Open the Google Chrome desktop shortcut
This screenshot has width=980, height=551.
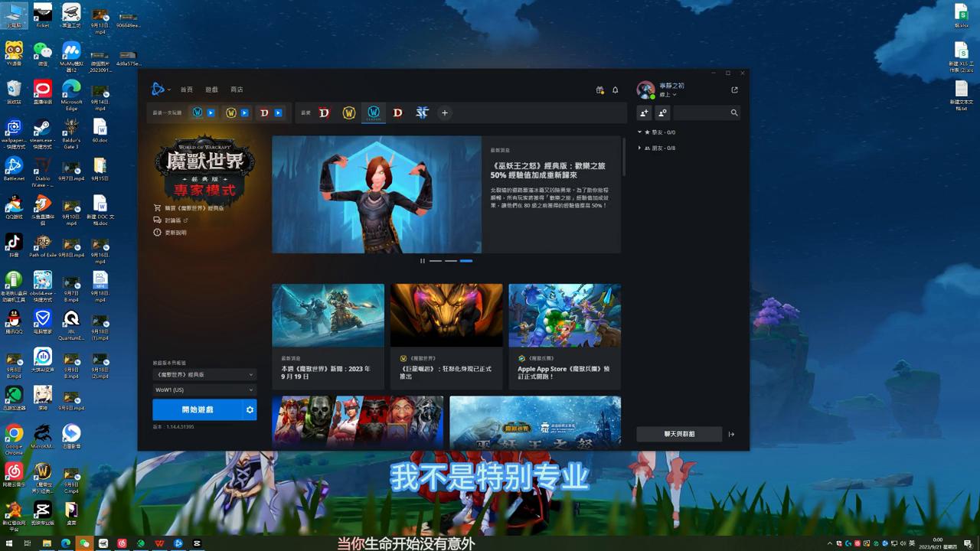coord(14,439)
